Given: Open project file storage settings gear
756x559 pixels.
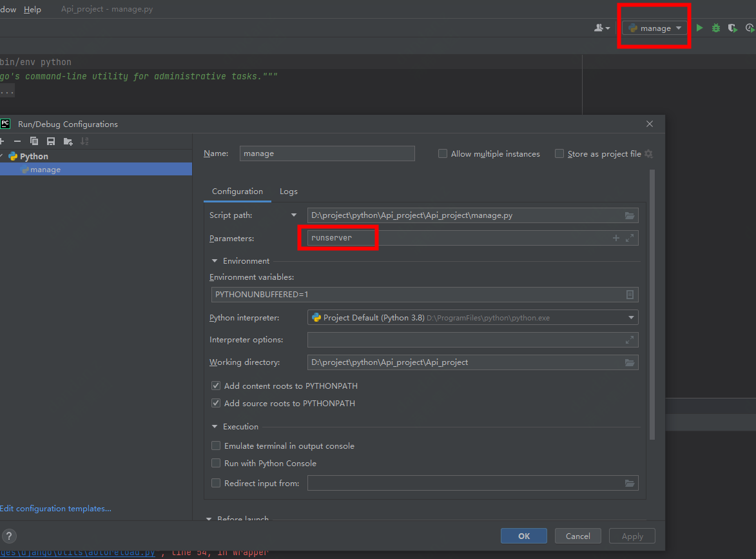Looking at the screenshot, I should click(648, 154).
